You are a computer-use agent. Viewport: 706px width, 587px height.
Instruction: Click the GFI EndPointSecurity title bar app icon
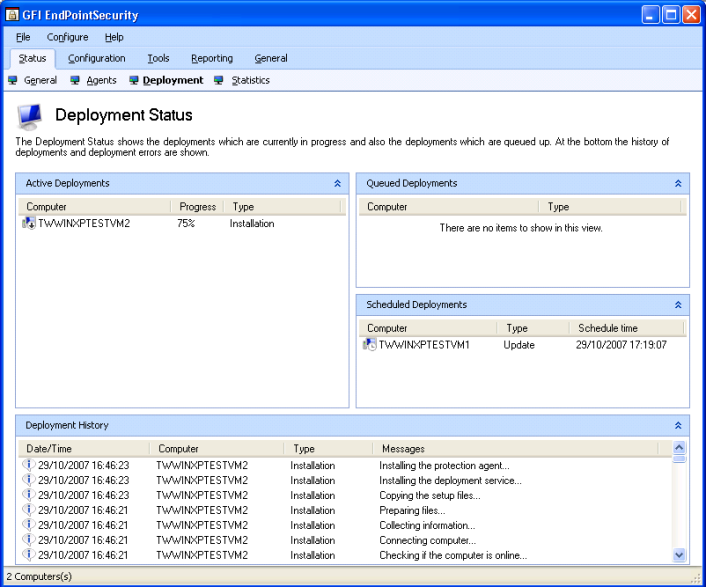coord(12,15)
